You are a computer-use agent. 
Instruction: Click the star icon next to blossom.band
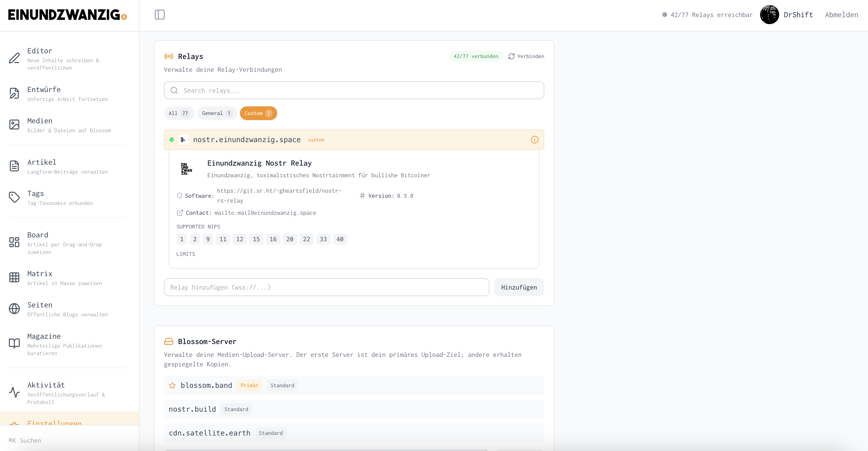pos(172,386)
